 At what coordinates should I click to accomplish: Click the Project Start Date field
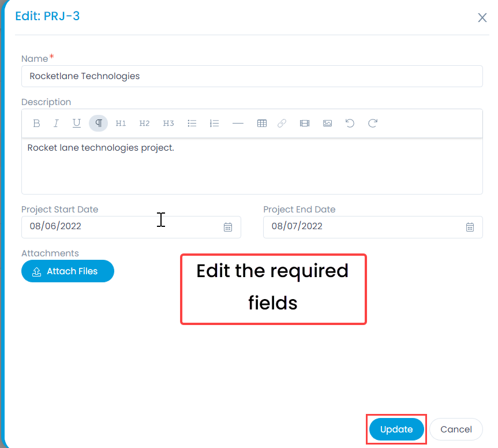point(131,227)
